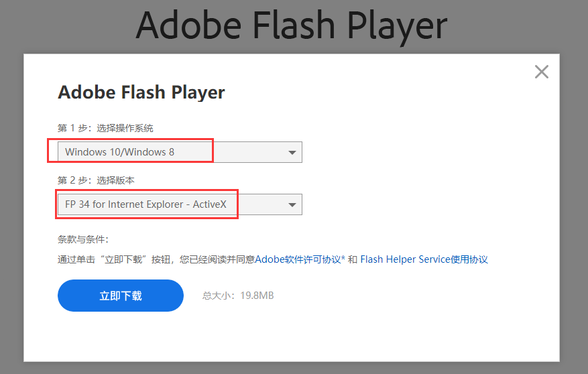Click the 第 1 步:选择操作系统 label
Screen dimensions: 588x374
click(106, 128)
